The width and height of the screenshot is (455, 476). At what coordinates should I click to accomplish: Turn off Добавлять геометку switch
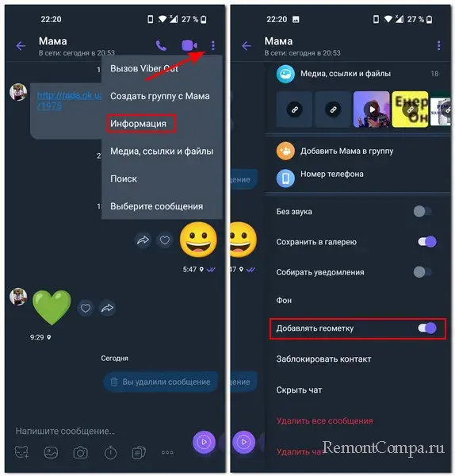[x=427, y=328]
